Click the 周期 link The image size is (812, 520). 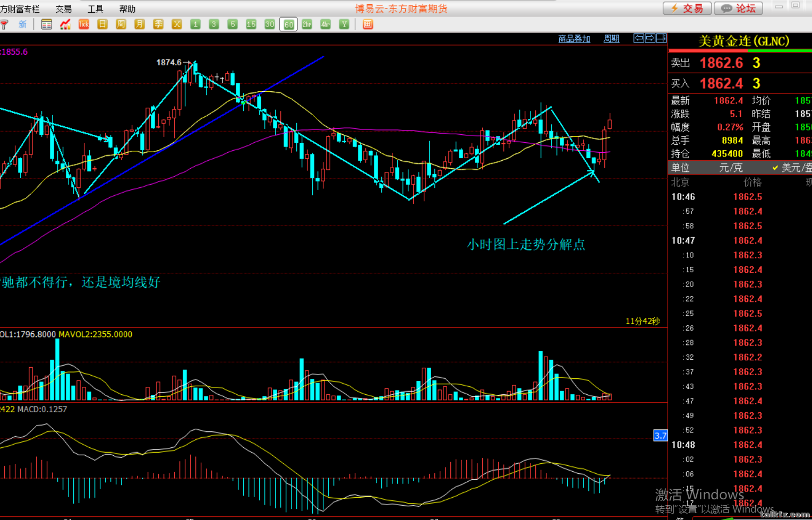tap(612, 39)
